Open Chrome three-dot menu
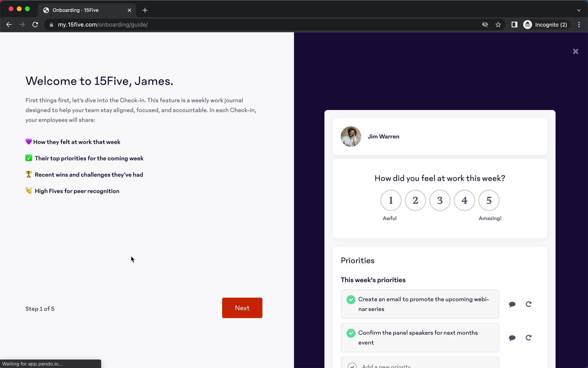This screenshot has width=588, height=368. pos(579,25)
